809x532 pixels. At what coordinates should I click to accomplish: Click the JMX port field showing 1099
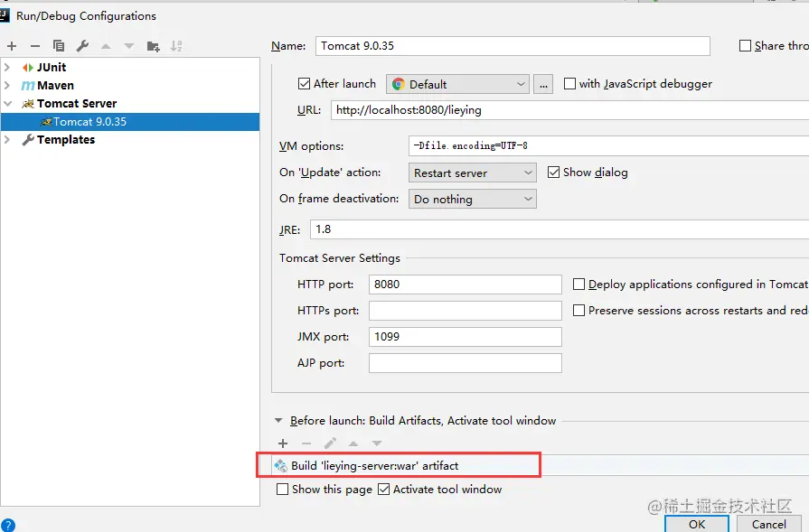point(466,337)
